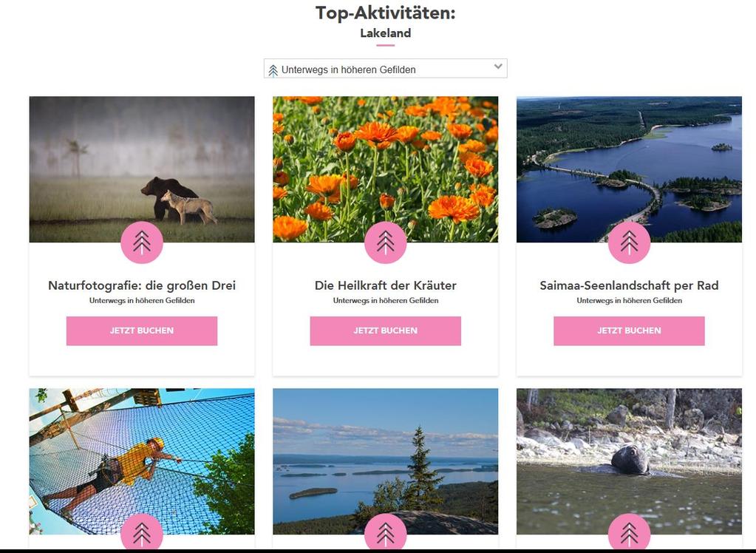Select the Saimaa seal photo
The height and width of the screenshot is (553, 756).
tap(629, 461)
